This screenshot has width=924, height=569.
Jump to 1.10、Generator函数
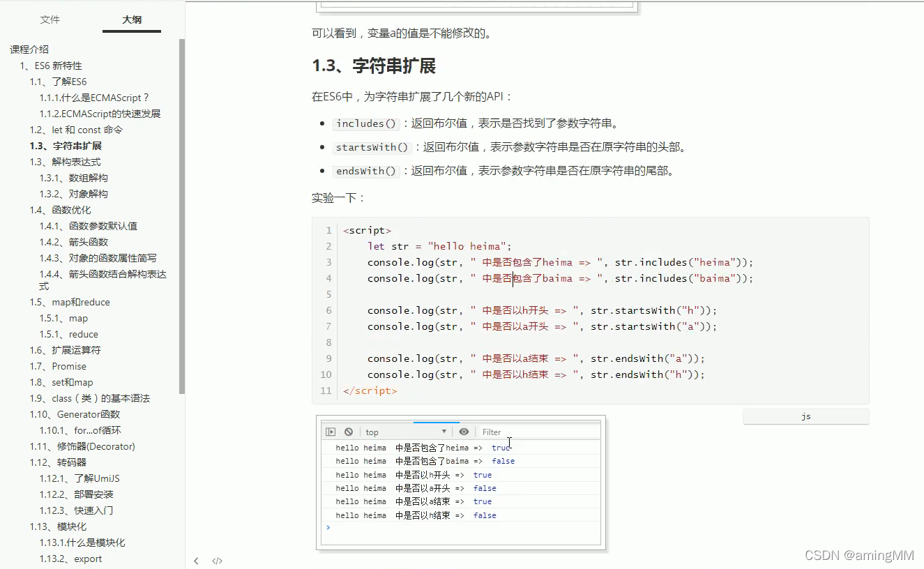point(75,414)
